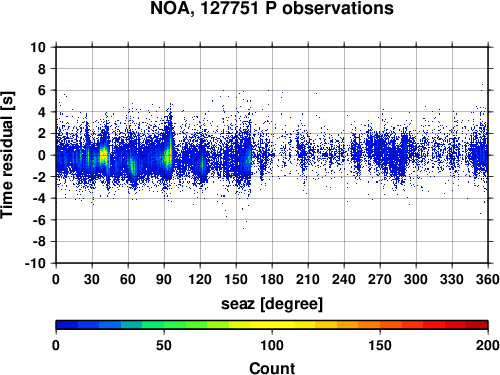Click the chart title NOA P observations
Image resolution: width=500 pixels, height=375 pixels.
coord(272,9)
